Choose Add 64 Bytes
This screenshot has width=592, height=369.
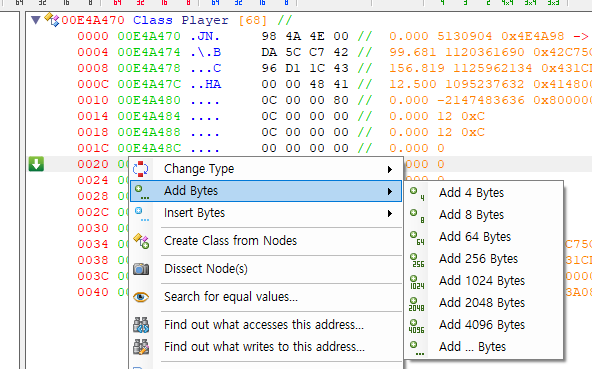pyautogui.click(x=484, y=236)
